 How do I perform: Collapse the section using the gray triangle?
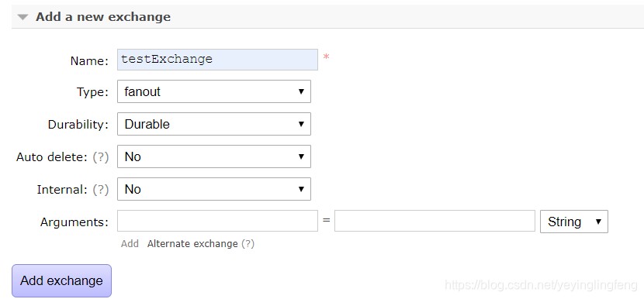23,17
